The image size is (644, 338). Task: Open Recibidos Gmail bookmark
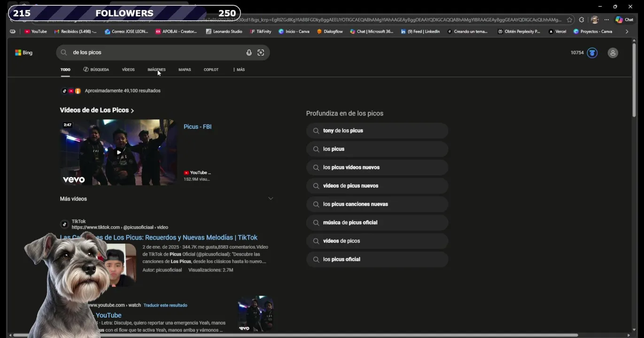(x=75, y=31)
